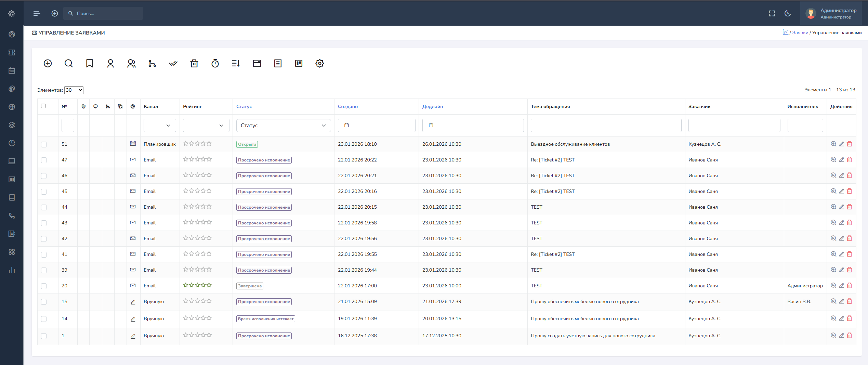Open the elements per page dropdown
The image size is (868, 365).
(74, 90)
